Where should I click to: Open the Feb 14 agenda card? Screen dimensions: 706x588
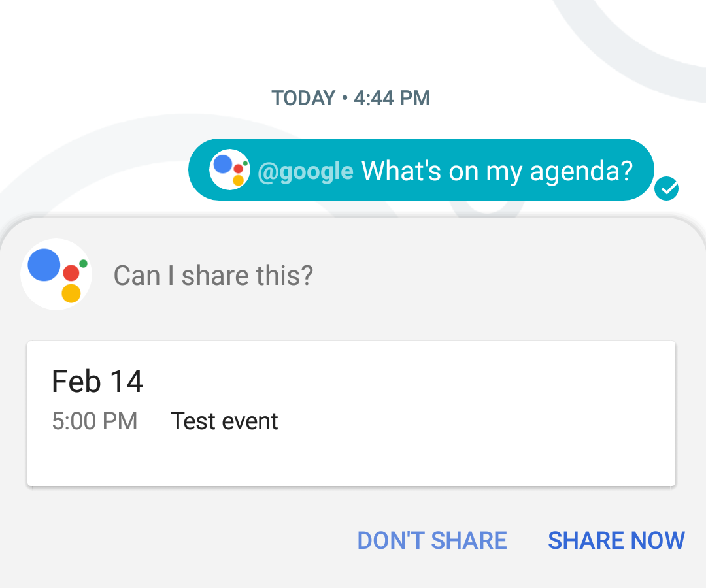(x=351, y=414)
